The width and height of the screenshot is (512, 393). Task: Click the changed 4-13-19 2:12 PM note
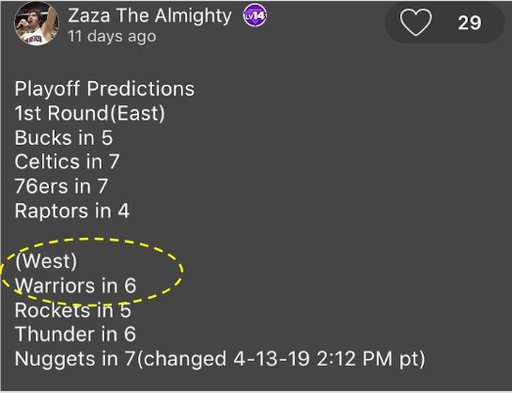[x=280, y=359]
